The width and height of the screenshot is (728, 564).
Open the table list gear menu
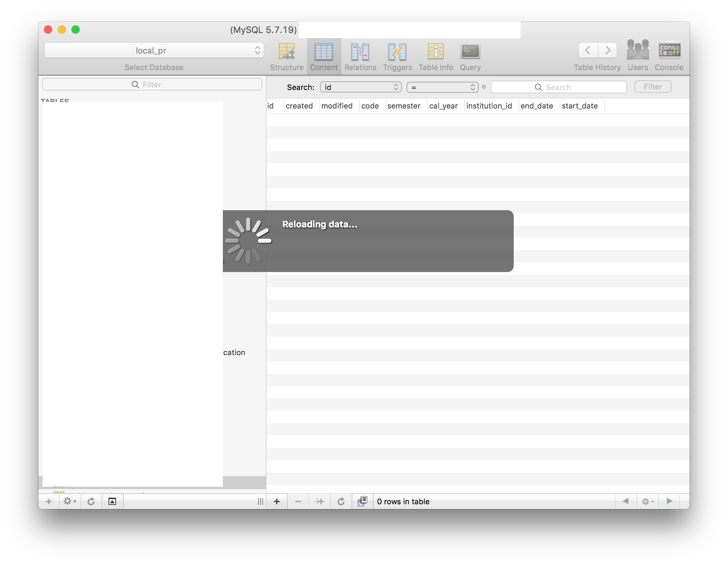pos(70,501)
